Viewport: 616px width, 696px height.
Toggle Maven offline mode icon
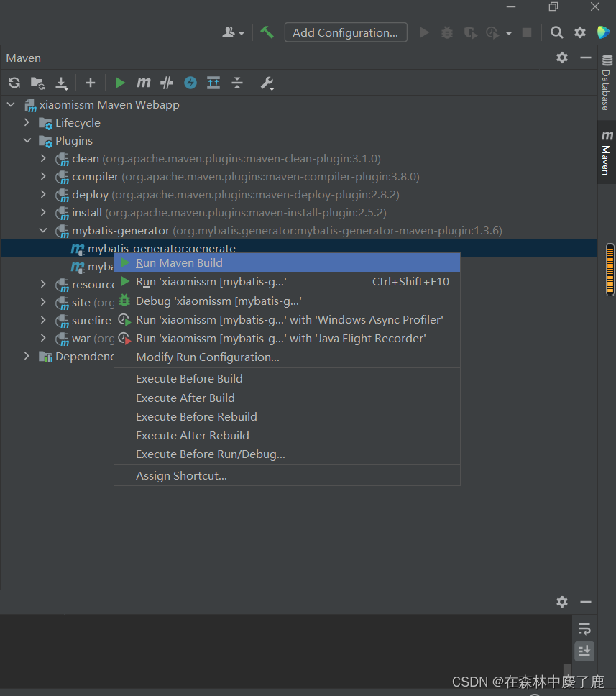click(190, 83)
